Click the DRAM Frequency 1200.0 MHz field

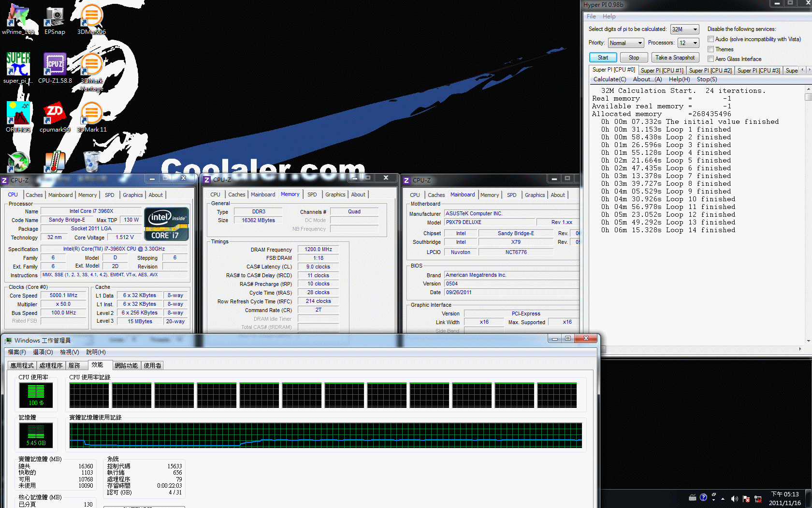[x=318, y=250]
